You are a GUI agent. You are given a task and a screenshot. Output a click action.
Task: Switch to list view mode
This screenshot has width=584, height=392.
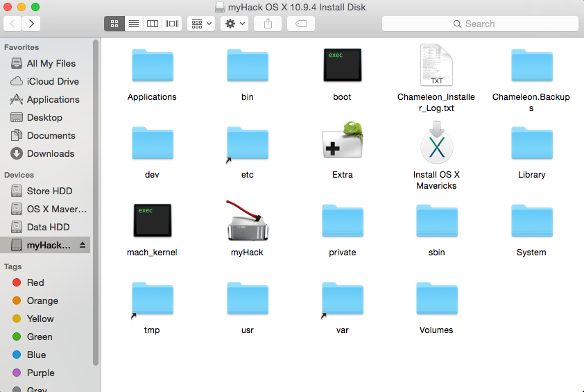[x=133, y=24]
